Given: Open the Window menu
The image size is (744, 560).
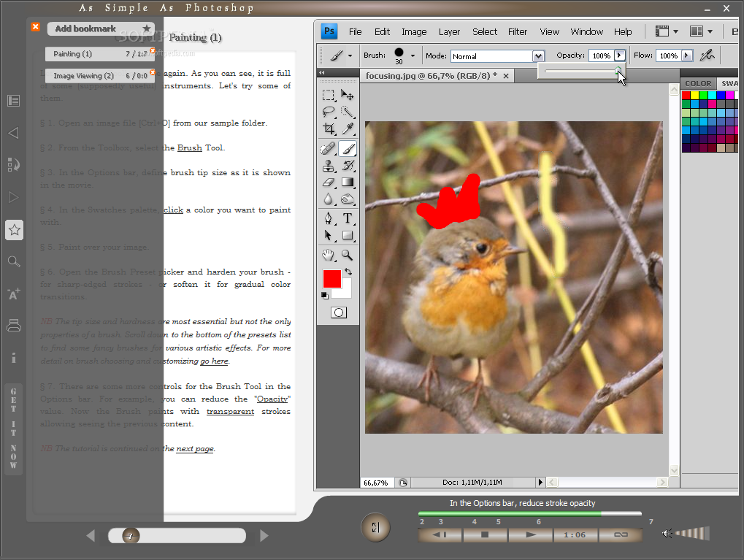Looking at the screenshot, I should [586, 32].
